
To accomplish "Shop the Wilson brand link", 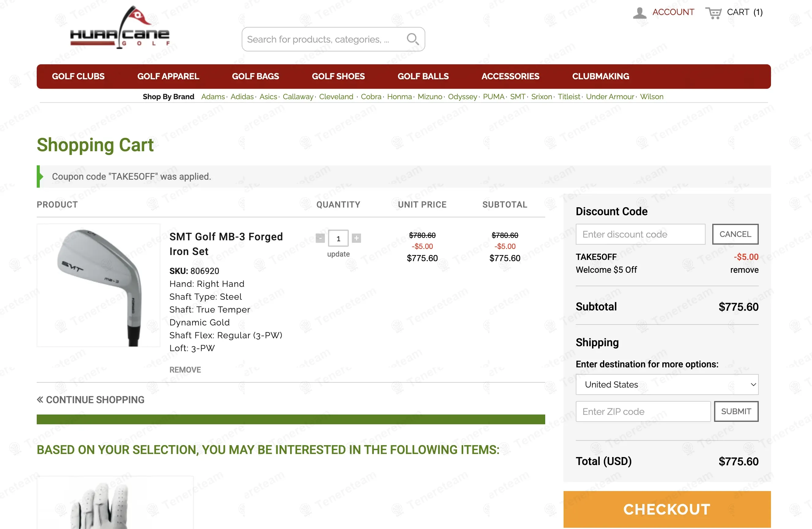I will click(651, 96).
